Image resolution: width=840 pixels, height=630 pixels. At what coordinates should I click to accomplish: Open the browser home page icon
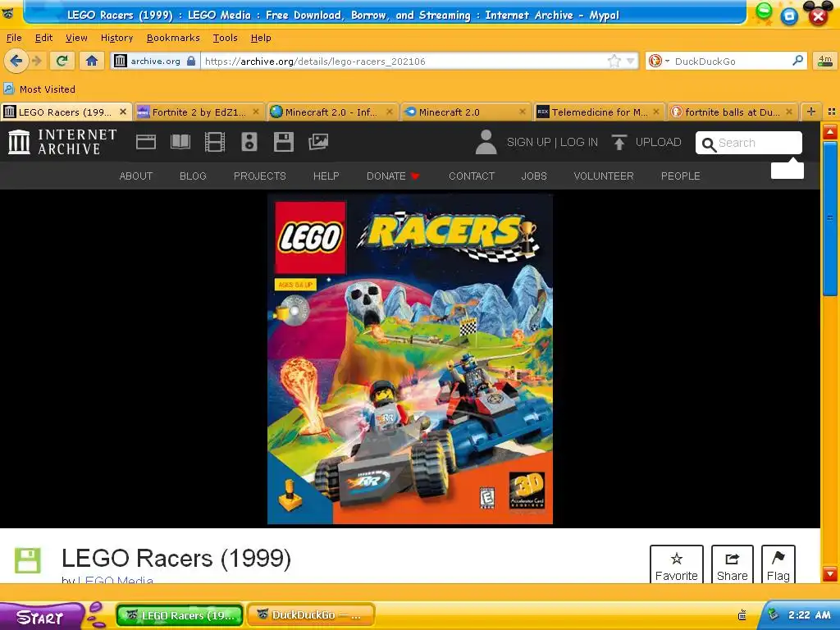[92, 61]
